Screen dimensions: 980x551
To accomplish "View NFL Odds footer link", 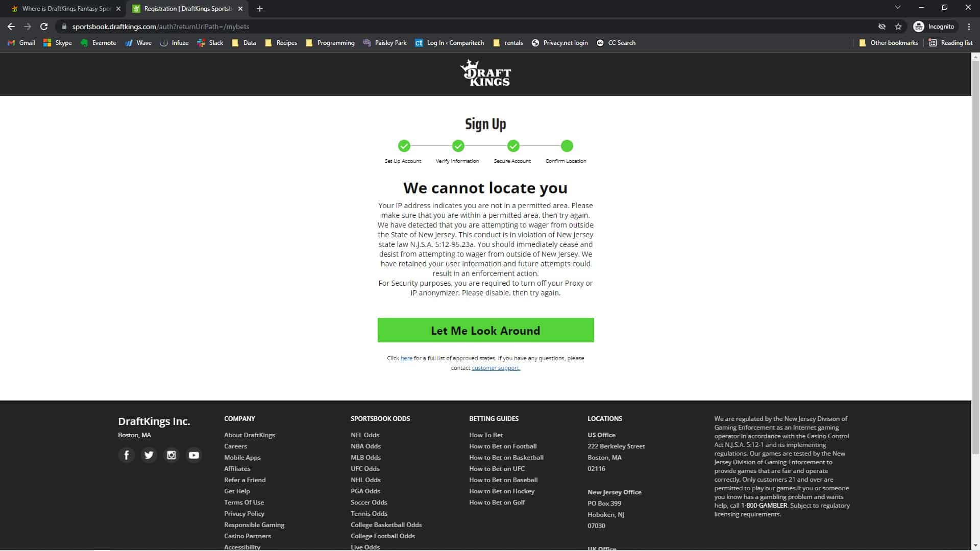I will 365,435.
